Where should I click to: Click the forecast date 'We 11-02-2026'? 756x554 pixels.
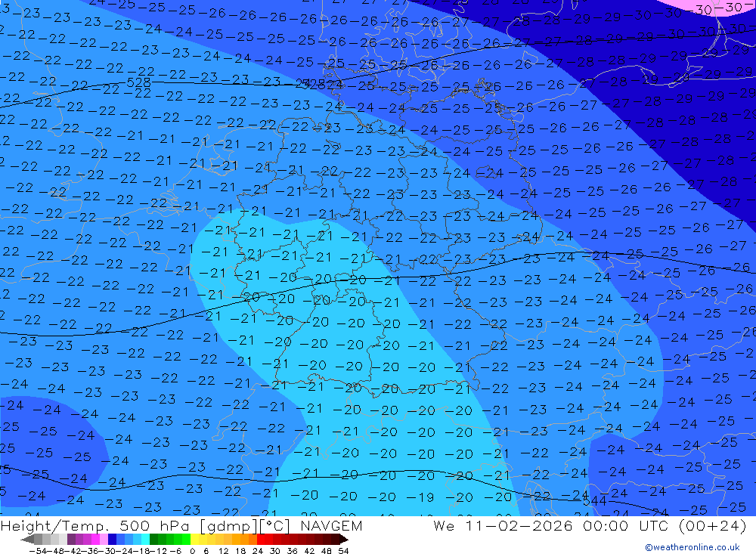coord(503,525)
